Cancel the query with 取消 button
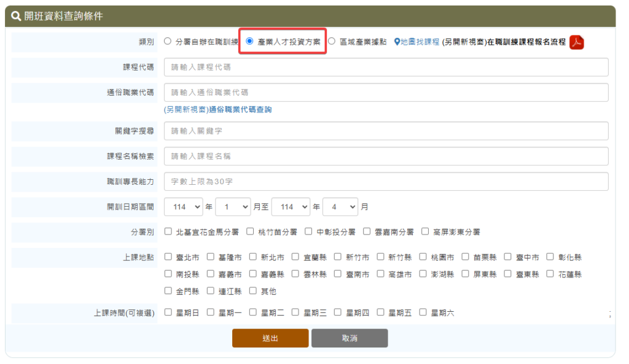This screenshot has width=629, height=364. point(350,338)
